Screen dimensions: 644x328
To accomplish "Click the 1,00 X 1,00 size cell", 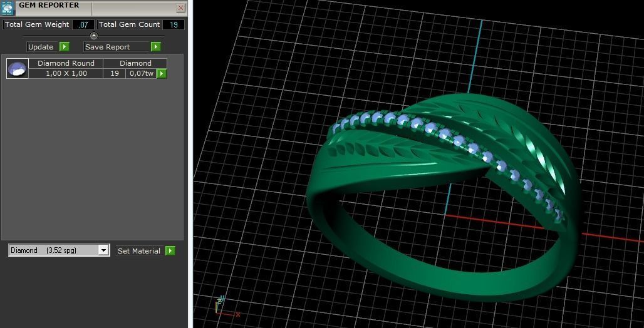I will tap(66, 73).
